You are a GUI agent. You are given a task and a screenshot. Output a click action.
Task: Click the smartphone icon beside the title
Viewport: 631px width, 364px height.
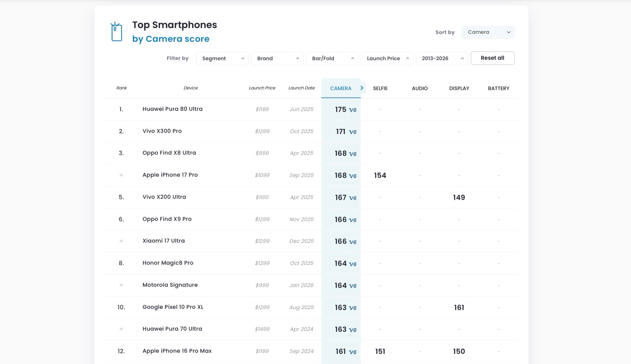click(116, 32)
